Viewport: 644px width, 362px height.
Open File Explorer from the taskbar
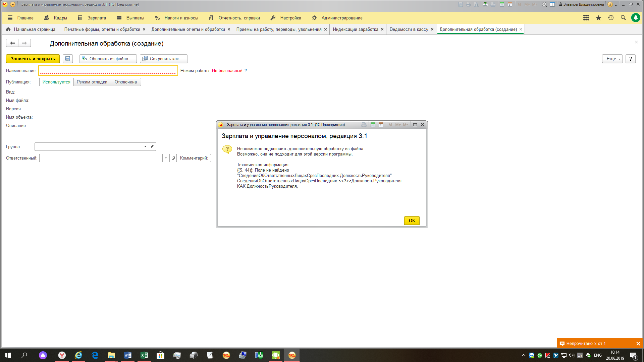tap(111, 355)
